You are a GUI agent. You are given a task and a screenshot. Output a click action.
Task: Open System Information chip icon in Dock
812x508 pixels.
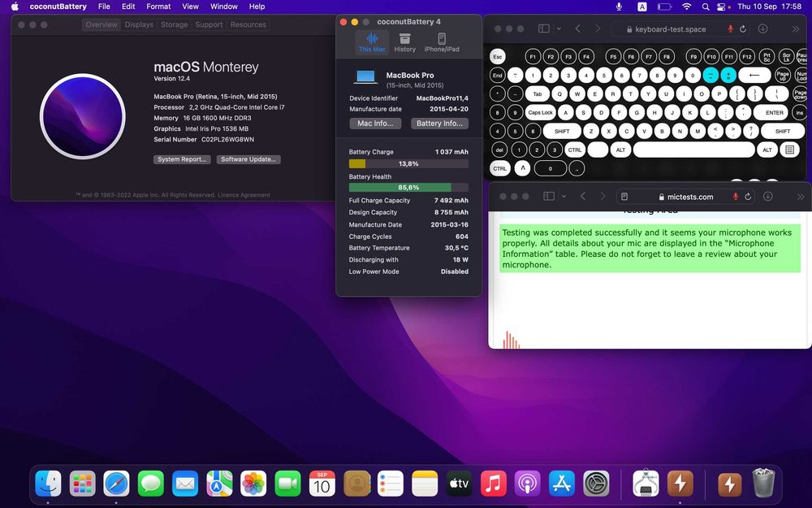(646, 484)
